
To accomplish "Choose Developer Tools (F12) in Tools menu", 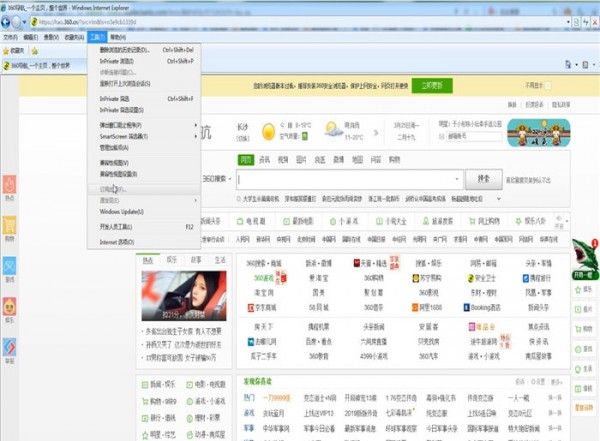I will click(x=144, y=227).
